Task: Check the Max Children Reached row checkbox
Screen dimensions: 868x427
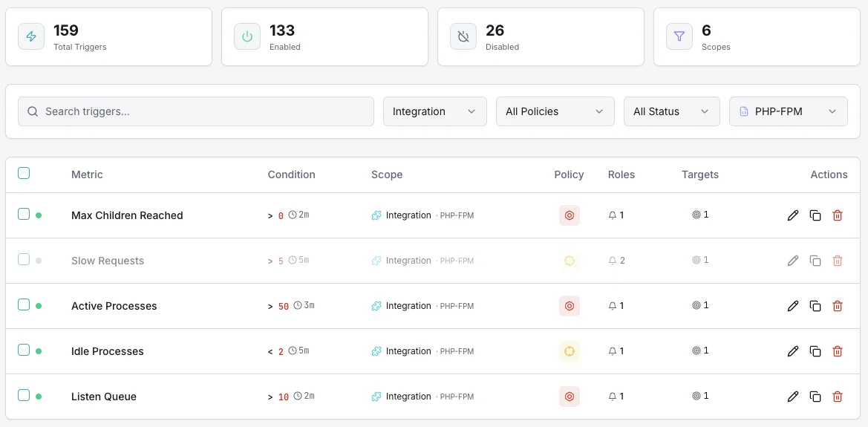Action: click(x=24, y=214)
